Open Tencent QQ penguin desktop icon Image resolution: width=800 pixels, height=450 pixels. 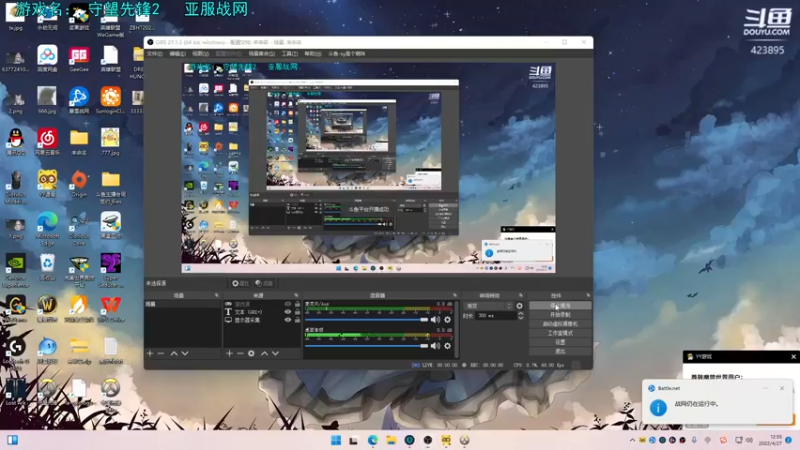[16, 142]
